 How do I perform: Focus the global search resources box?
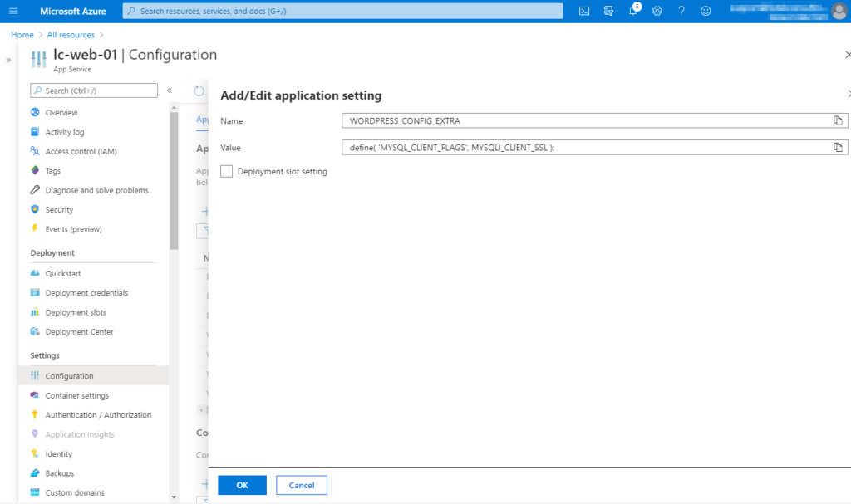pos(342,11)
